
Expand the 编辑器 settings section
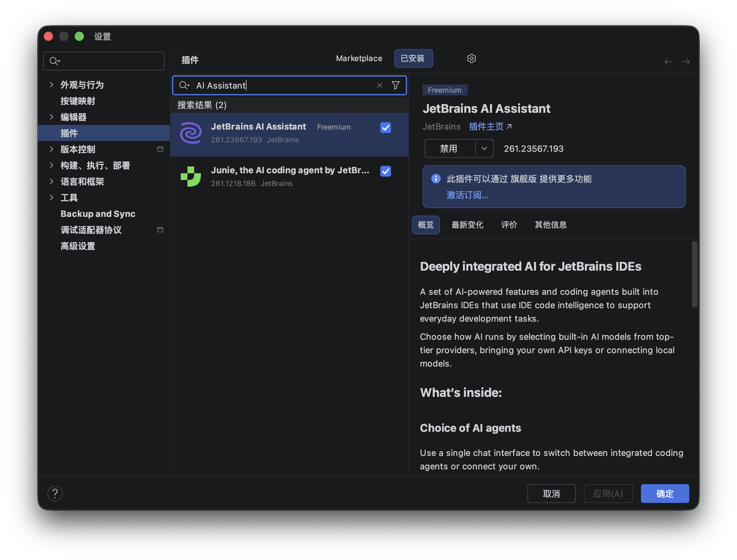coord(51,117)
